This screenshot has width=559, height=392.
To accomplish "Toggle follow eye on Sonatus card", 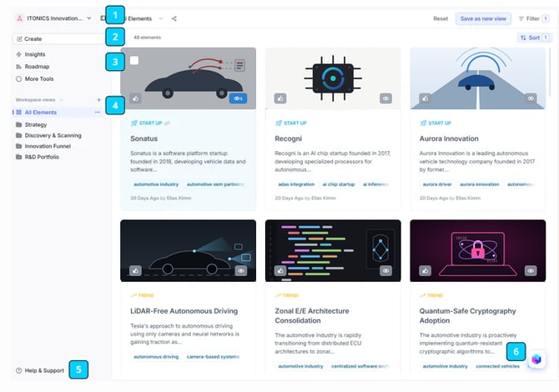I will (238, 98).
